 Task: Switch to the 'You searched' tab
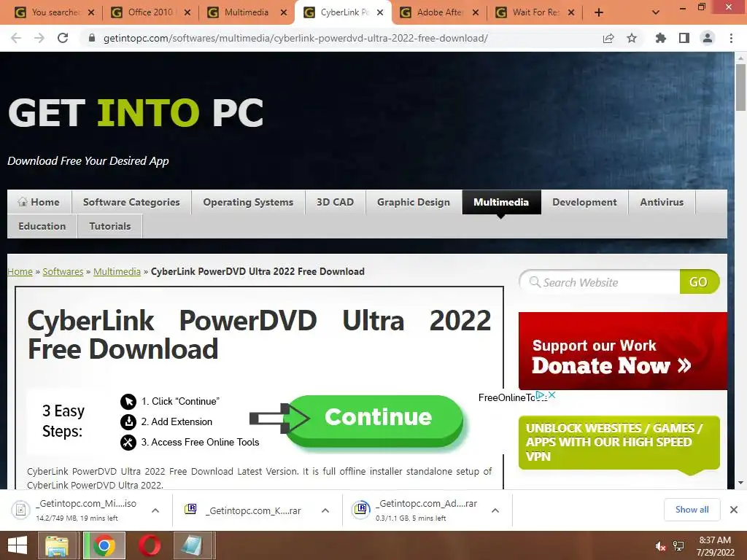tap(54, 13)
